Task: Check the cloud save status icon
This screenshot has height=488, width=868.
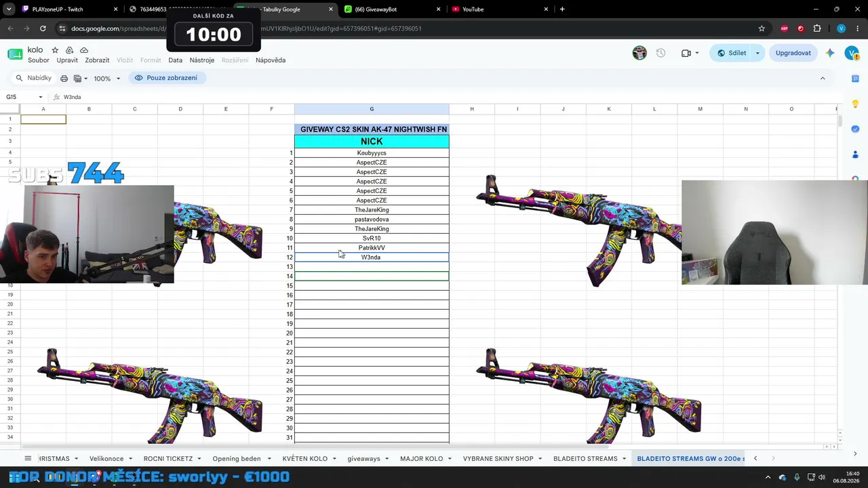Action: (x=84, y=50)
